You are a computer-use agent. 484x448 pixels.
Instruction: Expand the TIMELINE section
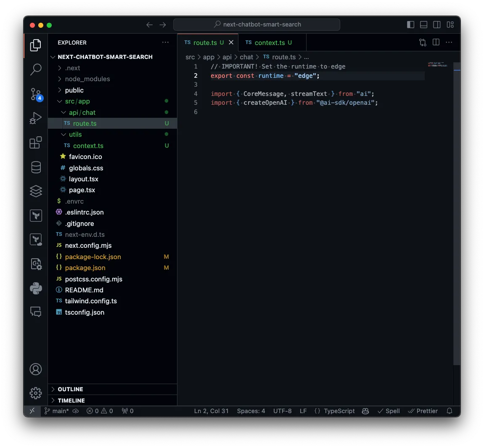click(113, 400)
